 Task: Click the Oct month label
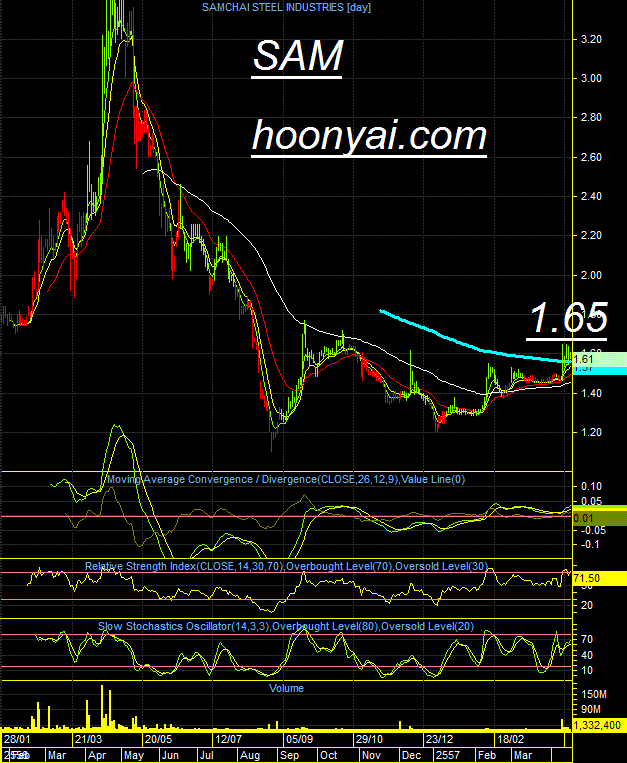pyautogui.click(x=328, y=756)
